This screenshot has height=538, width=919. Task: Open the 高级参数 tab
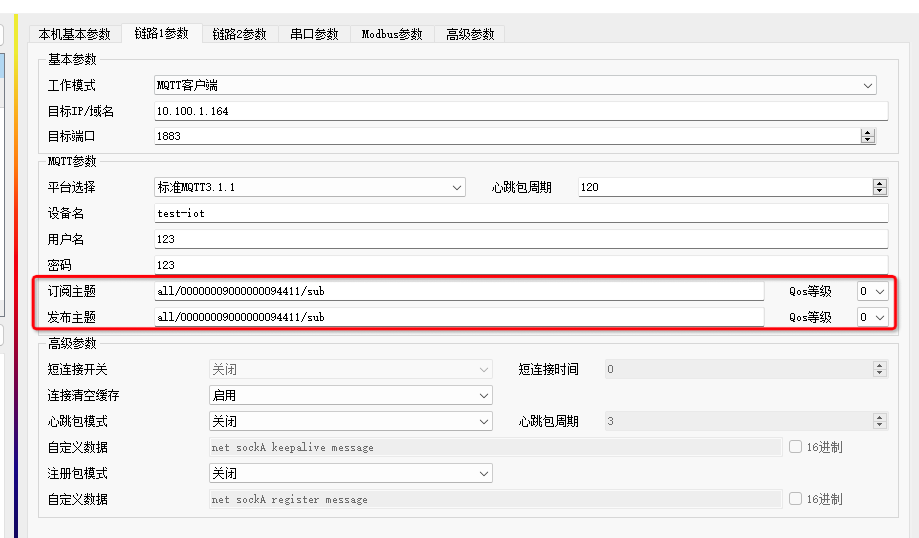tap(470, 34)
